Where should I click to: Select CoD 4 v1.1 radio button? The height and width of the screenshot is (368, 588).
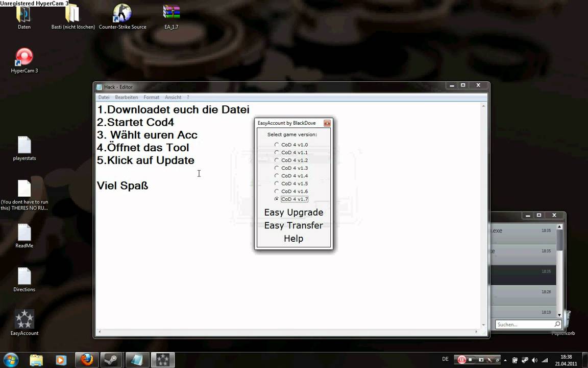[276, 152]
